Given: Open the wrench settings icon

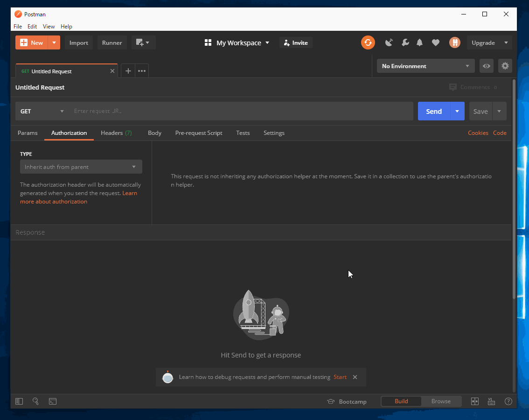Looking at the screenshot, I should click(x=405, y=42).
